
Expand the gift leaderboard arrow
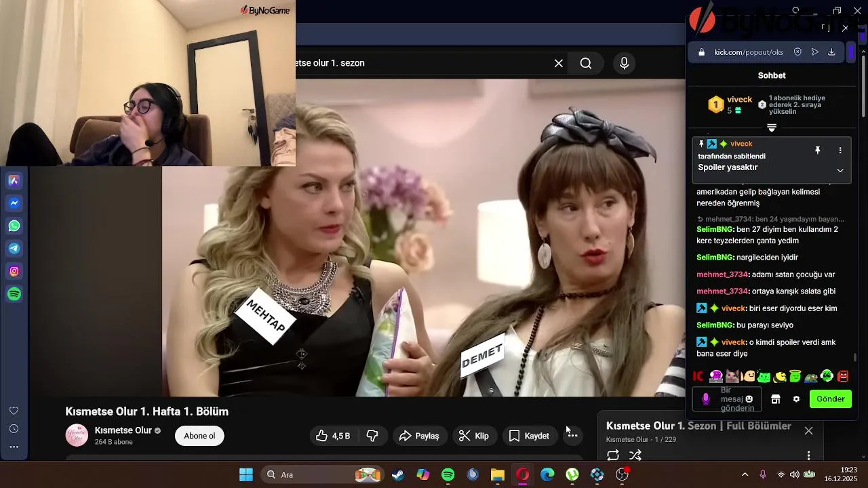tap(772, 127)
